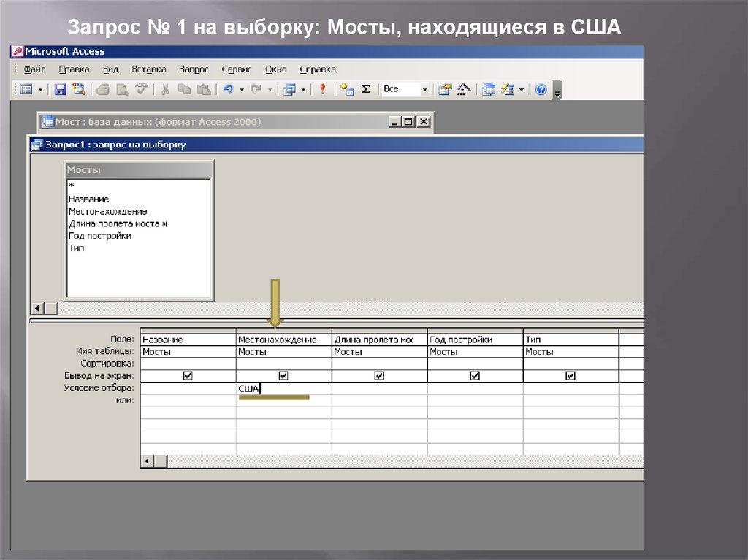Viewport: 748px width, 560px height.
Task: Click the Условие отбора cell containing США
Action: (283, 388)
